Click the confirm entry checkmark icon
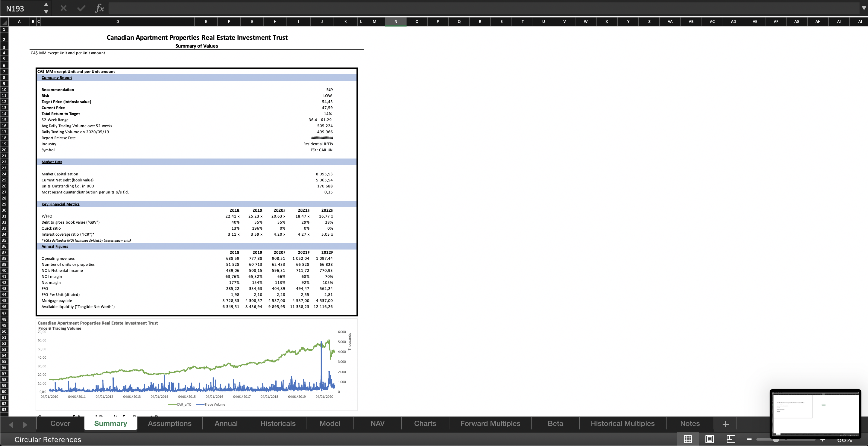 81,8
